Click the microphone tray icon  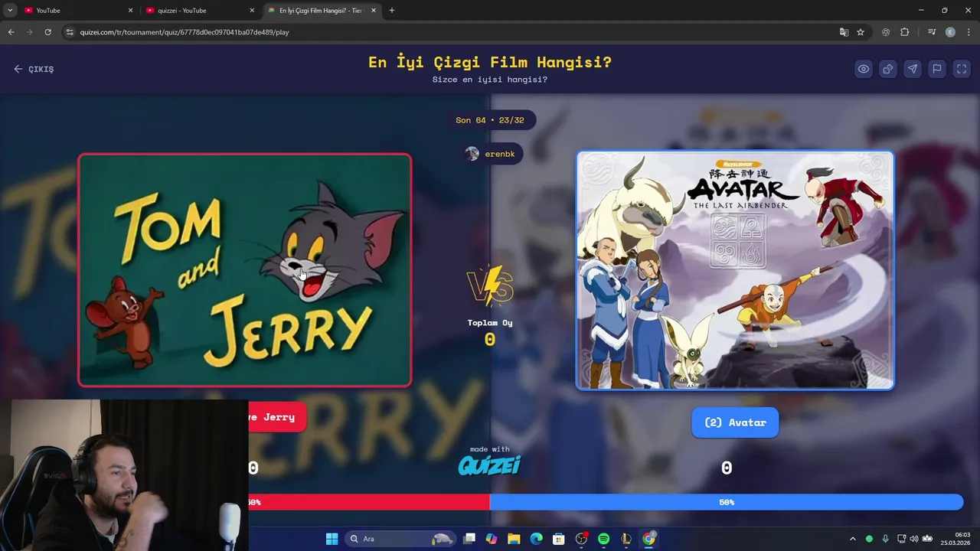(885, 539)
